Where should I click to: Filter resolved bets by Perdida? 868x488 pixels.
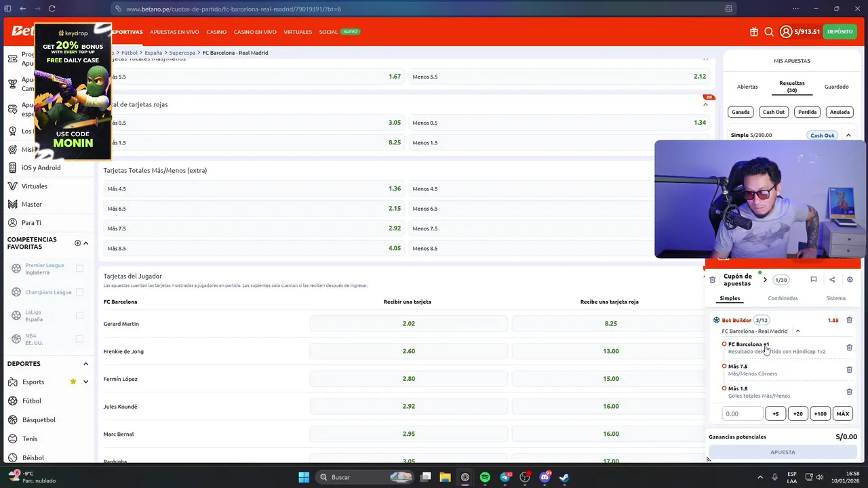click(807, 112)
